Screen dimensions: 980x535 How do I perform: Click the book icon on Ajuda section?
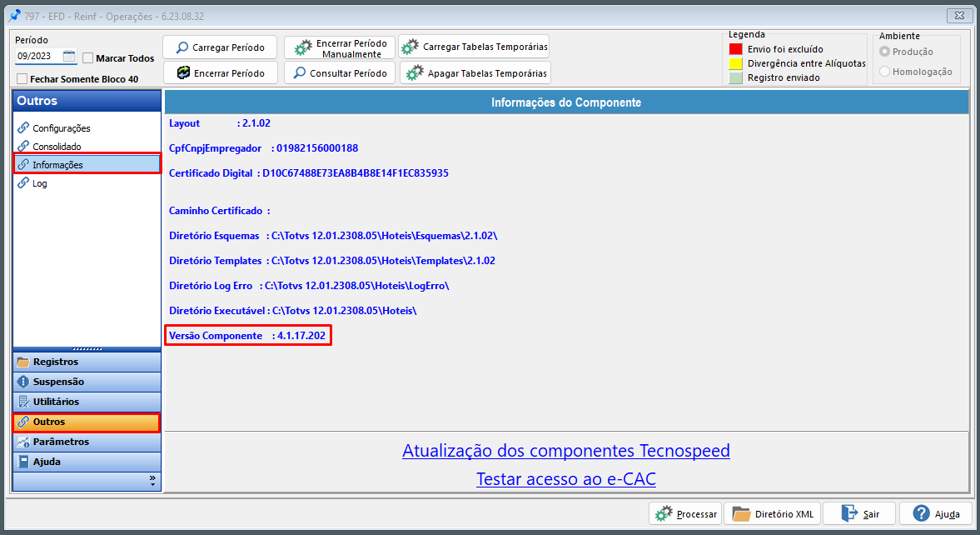[x=23, y=462]
